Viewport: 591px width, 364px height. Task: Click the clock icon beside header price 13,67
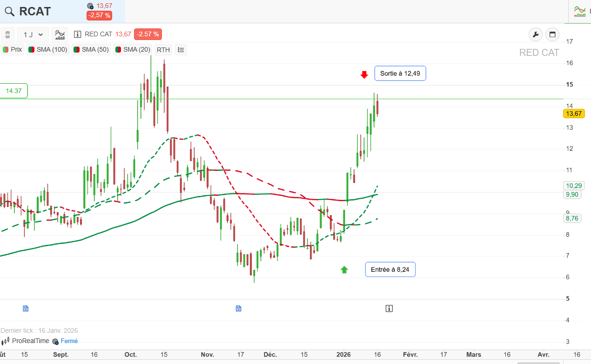click(x=91, y=6)
